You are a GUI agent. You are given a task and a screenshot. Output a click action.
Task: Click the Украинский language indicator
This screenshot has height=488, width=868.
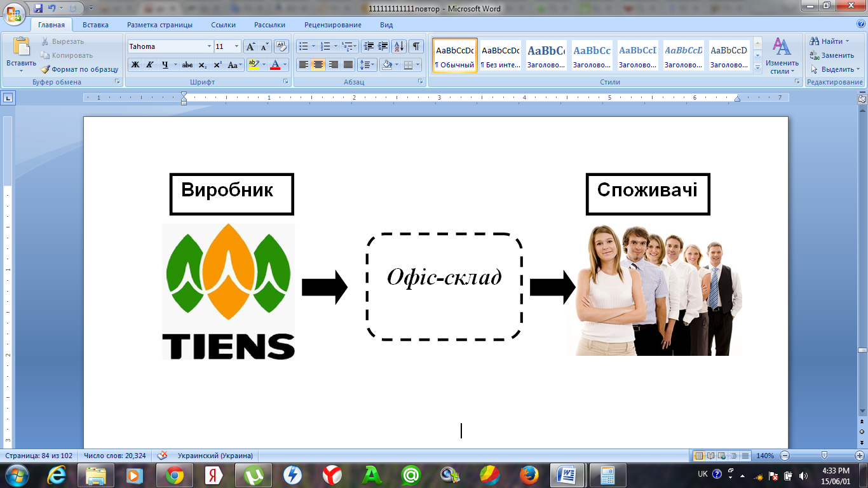point(215,456)
